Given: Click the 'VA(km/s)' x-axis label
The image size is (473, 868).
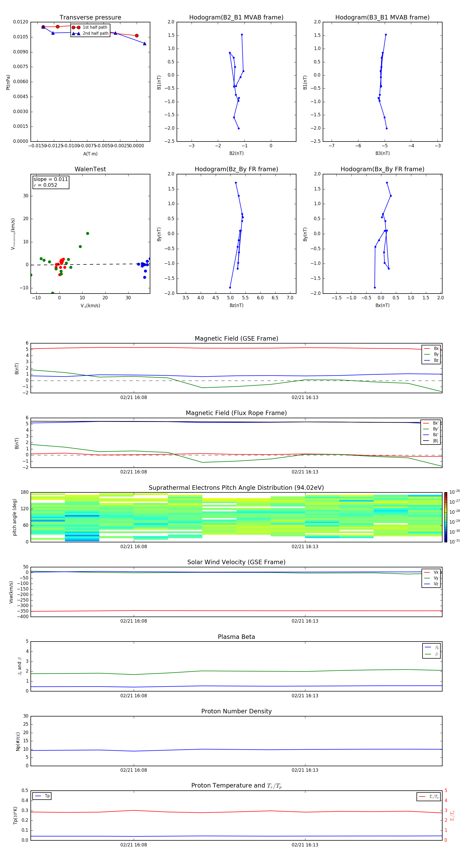Looking at the screenshot, I should [x=90, y=306].
